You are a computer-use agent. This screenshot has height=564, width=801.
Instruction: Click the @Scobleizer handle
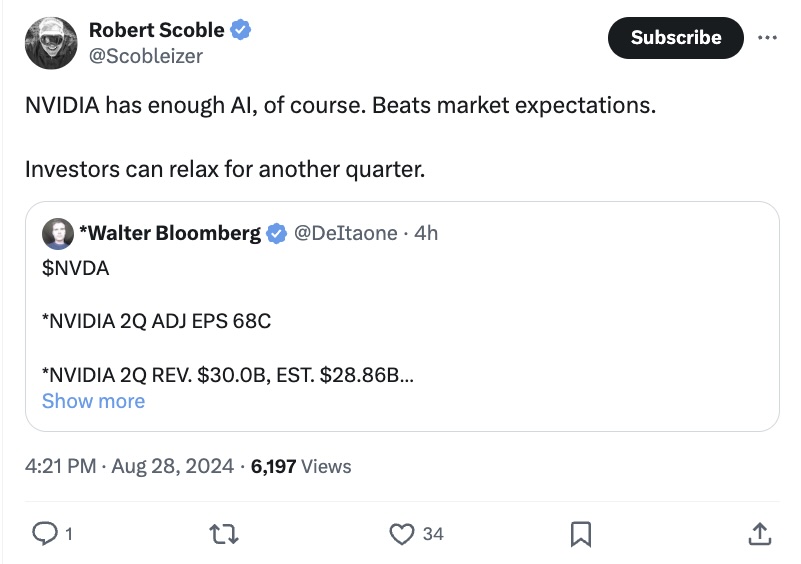click(146, 56)
